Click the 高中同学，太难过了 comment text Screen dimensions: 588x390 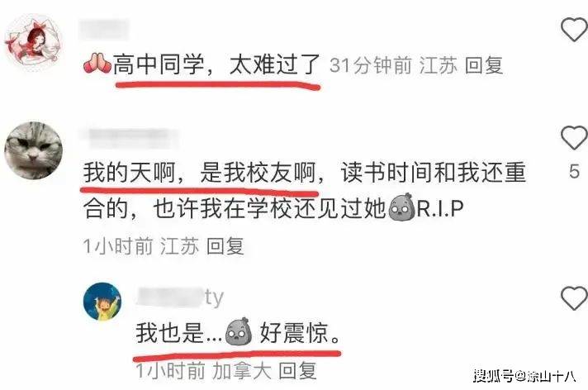[216, 64]
